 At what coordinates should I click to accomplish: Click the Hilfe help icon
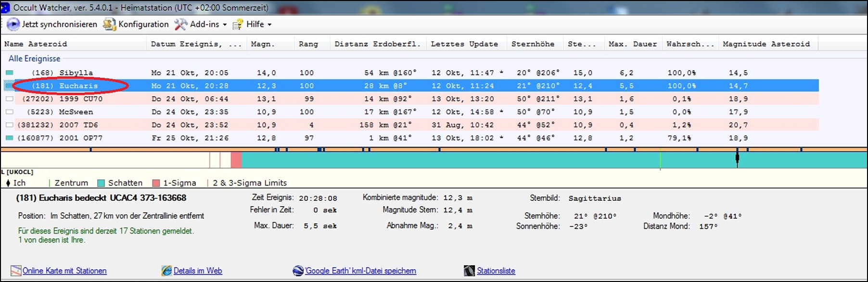pyautogui.click(x=238, y=25)
